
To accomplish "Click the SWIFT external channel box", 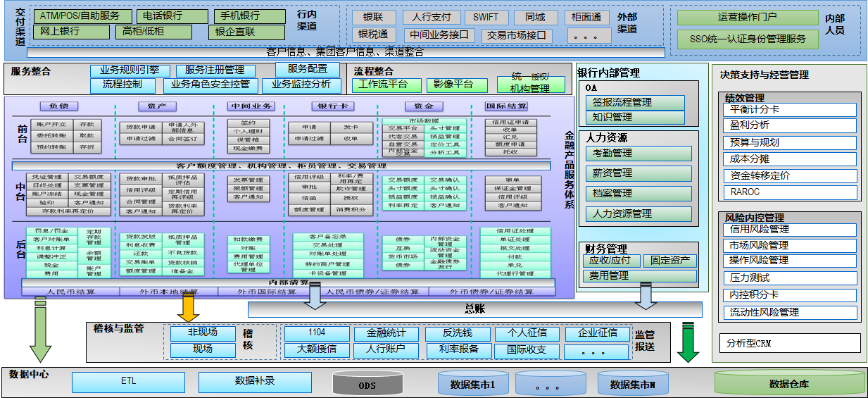I will tap(485, 17).
